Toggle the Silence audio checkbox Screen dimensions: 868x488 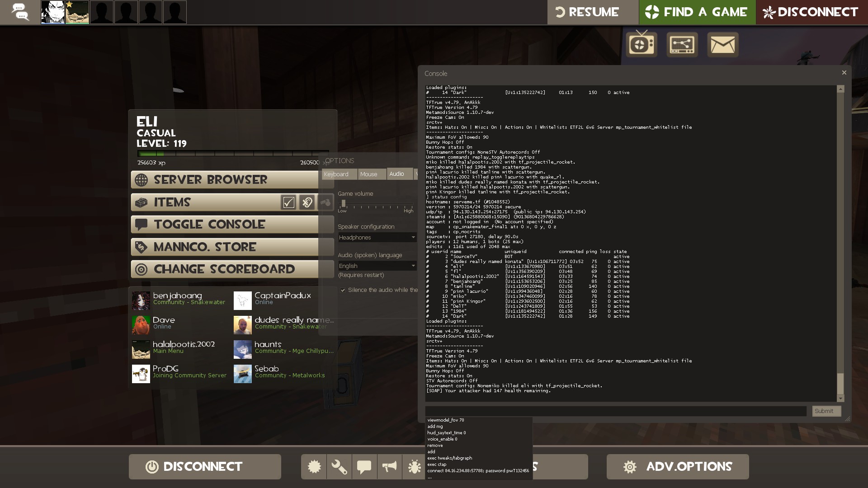pyautogui.click(x=343, y=290)
